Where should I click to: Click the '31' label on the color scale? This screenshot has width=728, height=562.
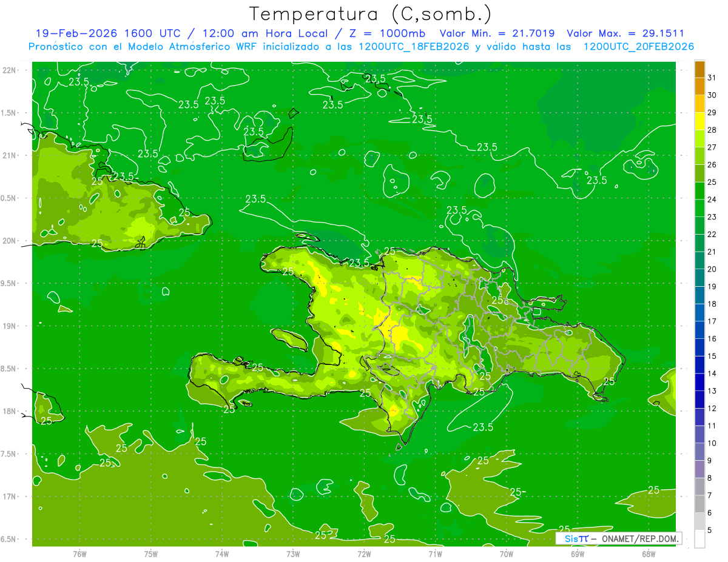click(x=712, y=78)
